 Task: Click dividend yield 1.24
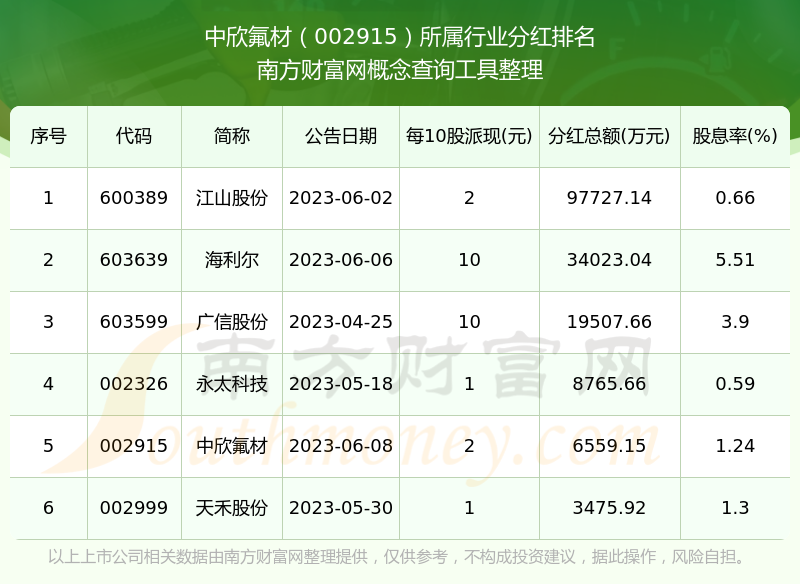tap(735, 446)
